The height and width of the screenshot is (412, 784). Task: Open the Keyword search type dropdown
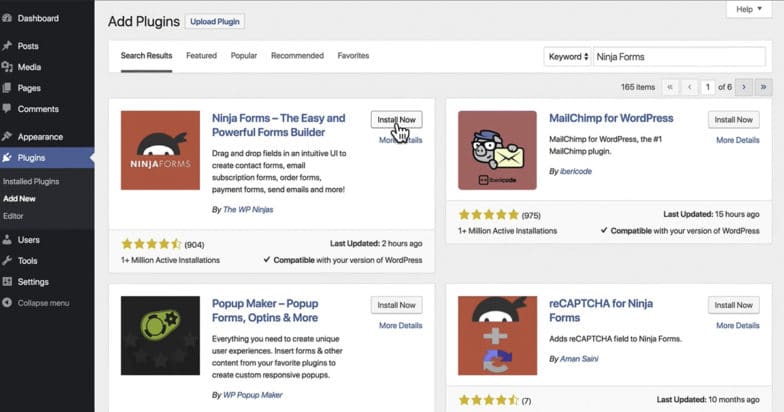pos(568,56)
